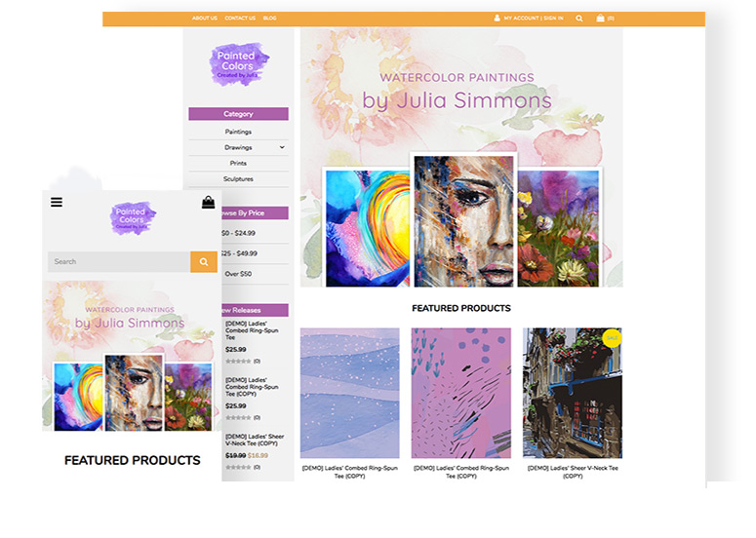Open the street scene featured product image

(573, 393)
